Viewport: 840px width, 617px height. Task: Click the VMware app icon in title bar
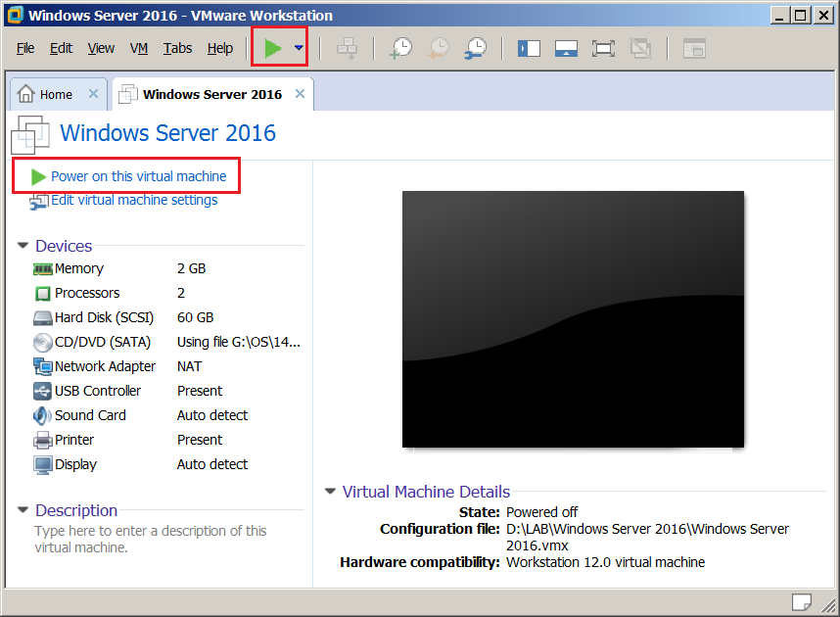click(x=15, y=15)
